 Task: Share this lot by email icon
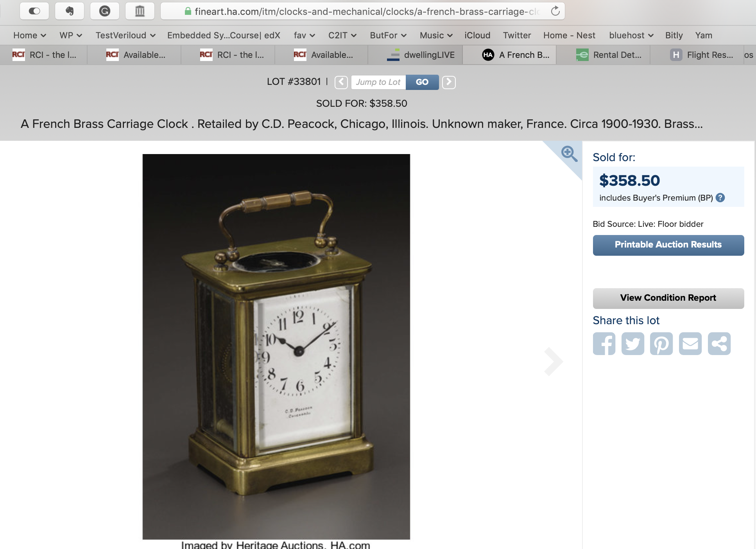(690, 344)
